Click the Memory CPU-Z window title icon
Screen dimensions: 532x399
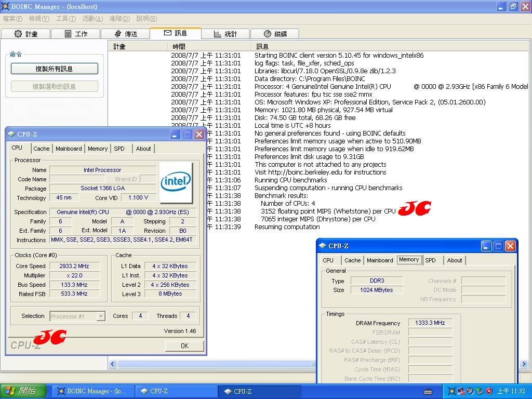[x=322, y=246]
